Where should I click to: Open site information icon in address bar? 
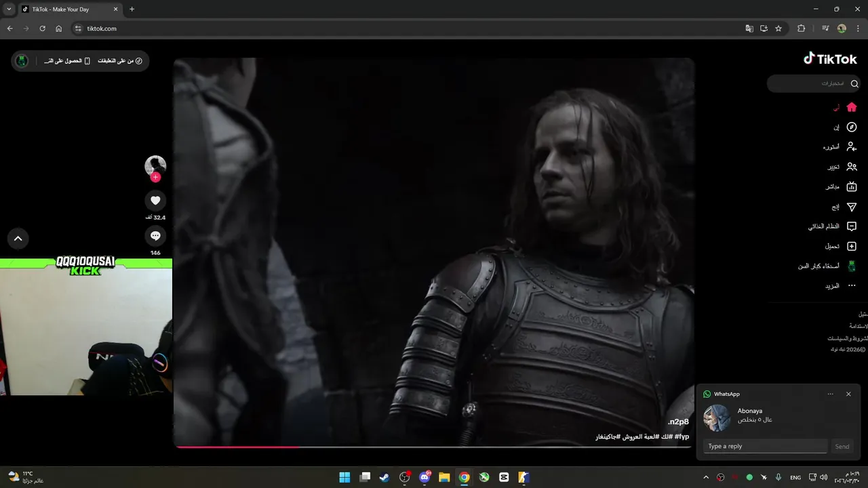click(x=78, y=28)
